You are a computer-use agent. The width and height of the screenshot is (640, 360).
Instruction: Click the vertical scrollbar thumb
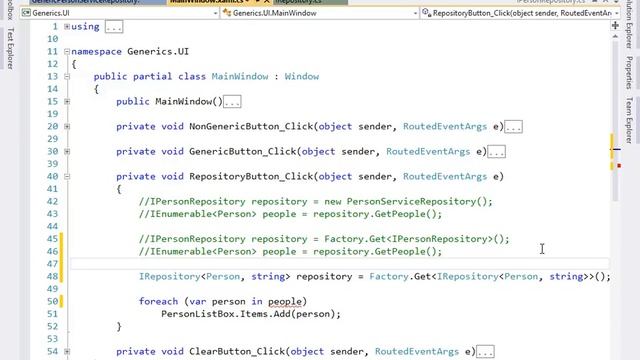coord(615,120)
